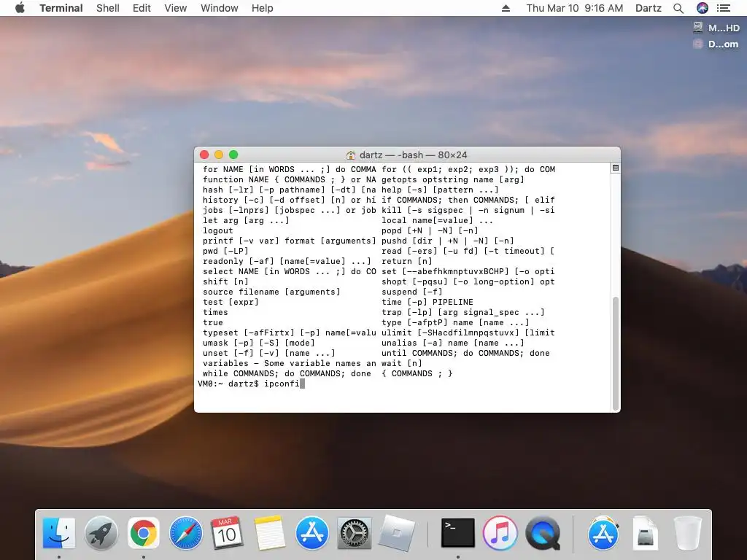Close the Terminal window with red button

point(204,155)
